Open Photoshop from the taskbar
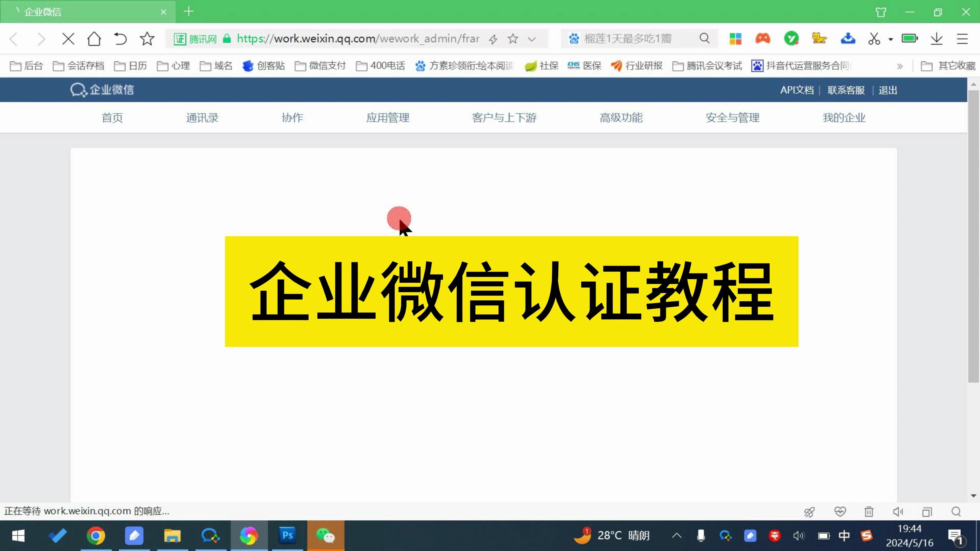This screenshot has height=551, width=980. [287, 535]
